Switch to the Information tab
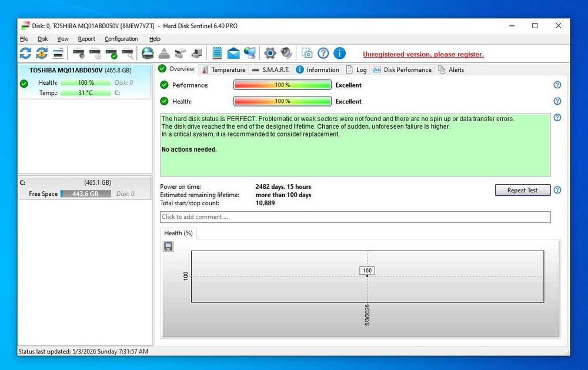 tap(318, 70)
